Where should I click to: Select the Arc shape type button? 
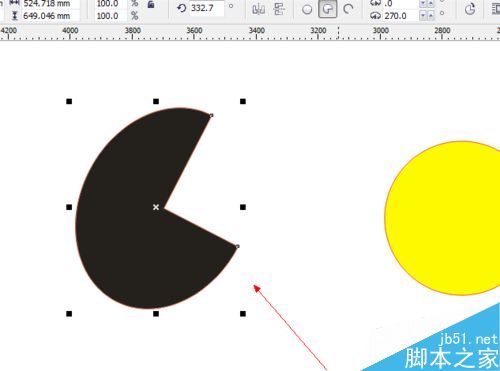pyautogui.click(x=348, y=9)
